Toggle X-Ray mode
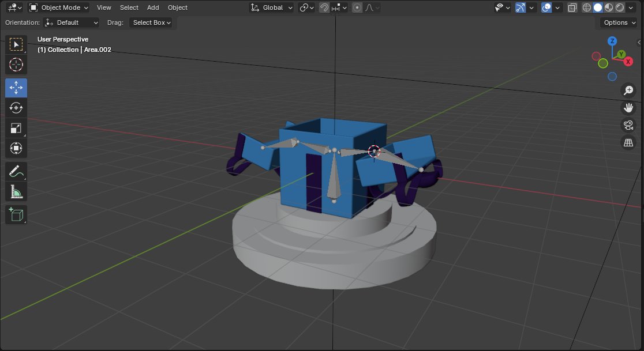Image resolution: width=644 pixels, height=351 pixels. pyautogui.click(x=572, y=7)
